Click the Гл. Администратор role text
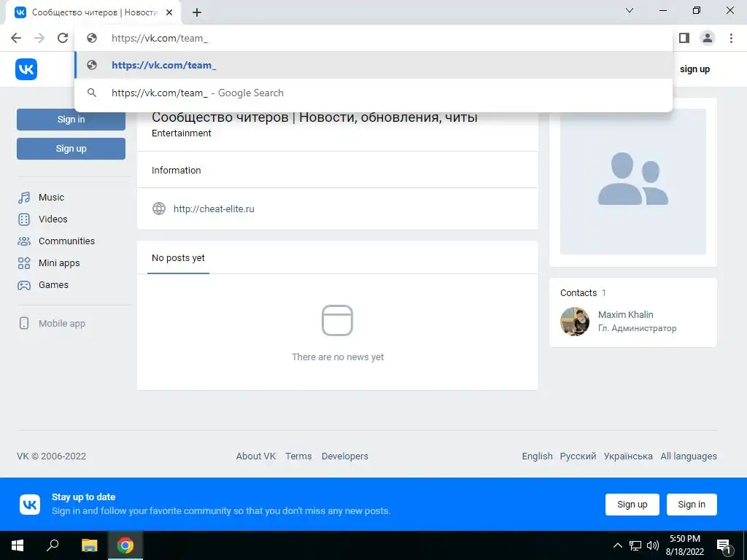Image resolution: width=747 pixels, height=560 pixels. (x=637, y=328)
